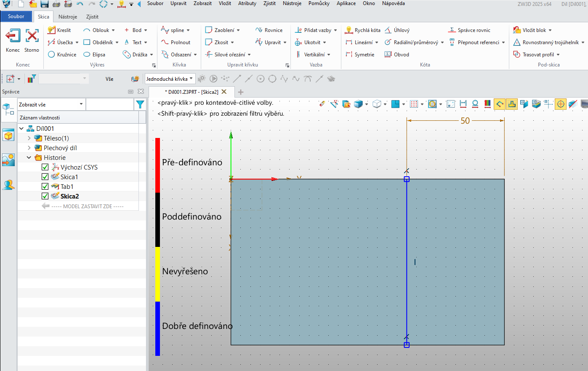Viewport: 588px width, 371px height.
Task: Toggle the Tab1 feature checkbox
Action: [x=45, y=187]
